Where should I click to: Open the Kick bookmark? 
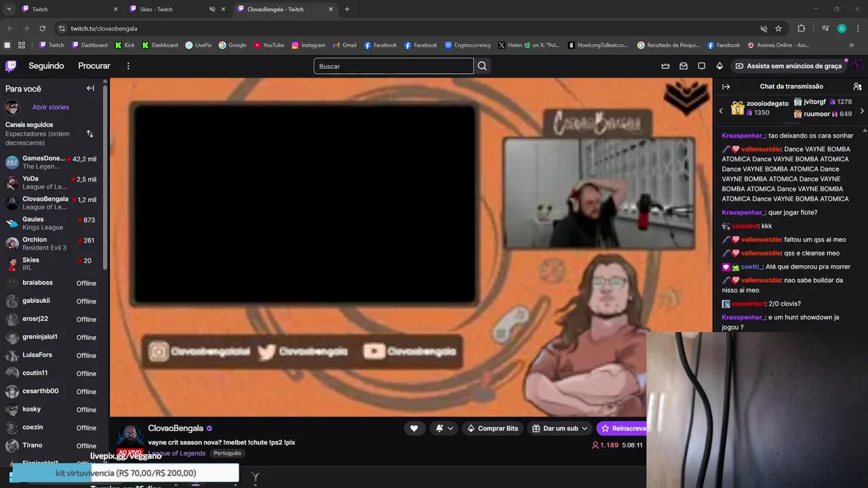125,45
